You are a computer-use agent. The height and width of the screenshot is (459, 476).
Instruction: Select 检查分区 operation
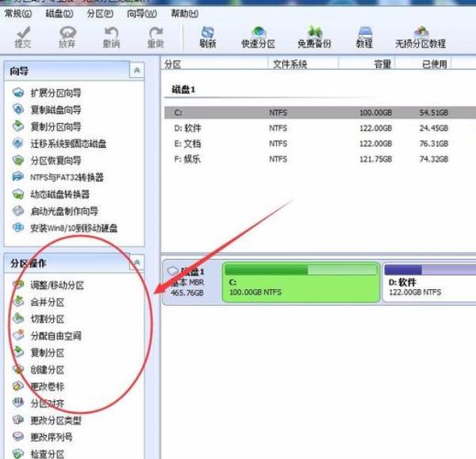(39, 454)
